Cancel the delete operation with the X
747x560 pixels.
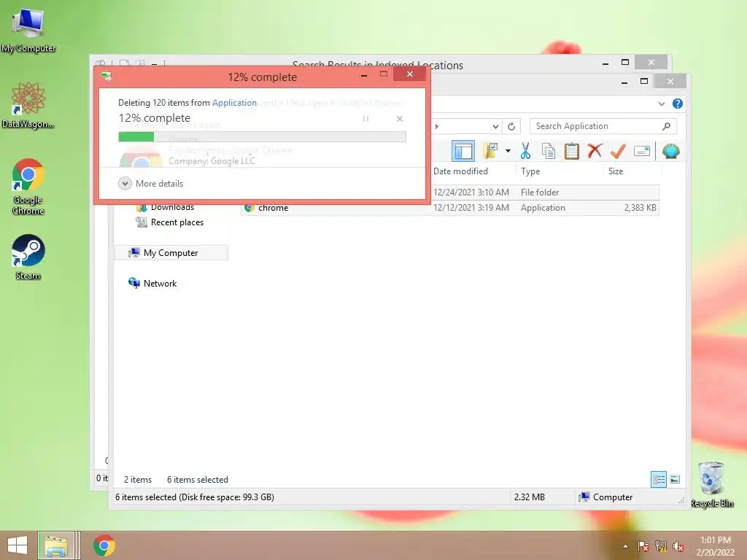pyautogui.click(x=400, y=119)
